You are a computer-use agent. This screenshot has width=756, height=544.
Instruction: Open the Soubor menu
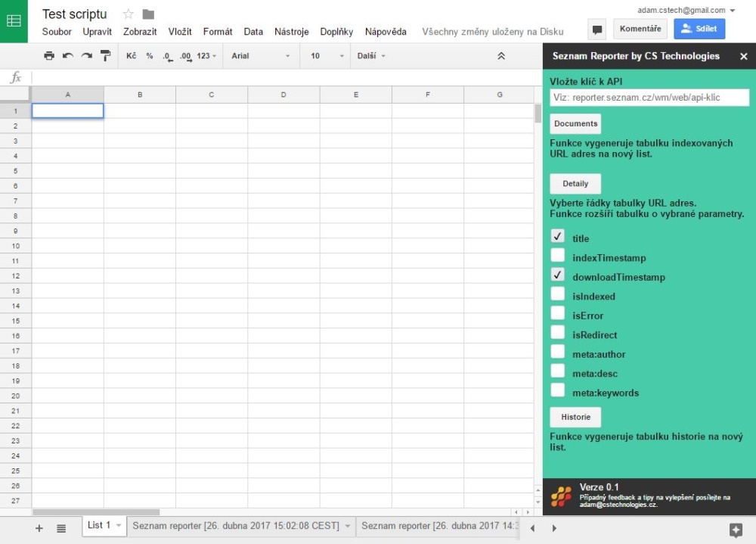pos(57,32)
